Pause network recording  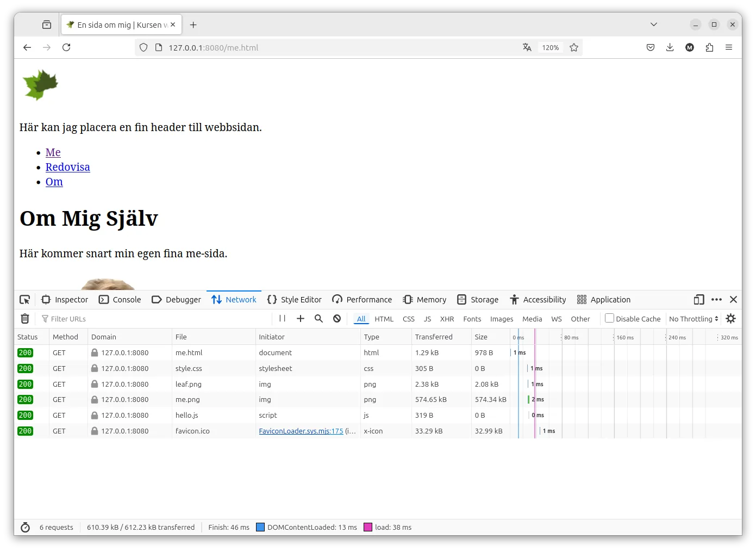(x=282, y=319)
